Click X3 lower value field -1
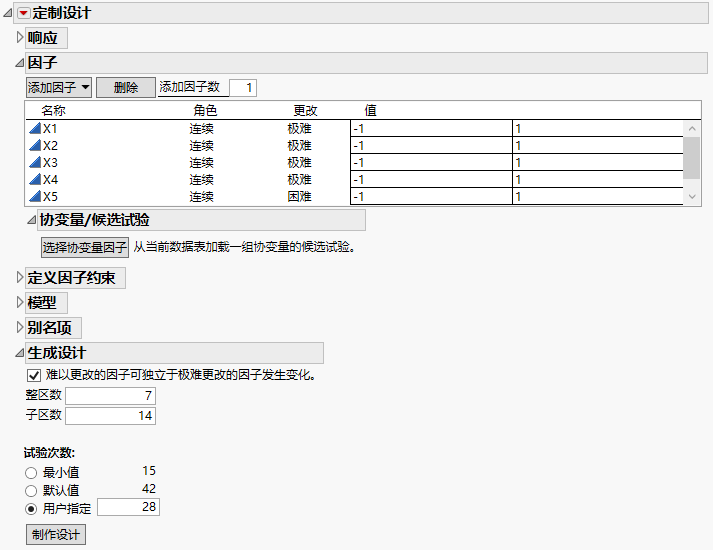The image size is (713, 550). [x=431, y=163]
